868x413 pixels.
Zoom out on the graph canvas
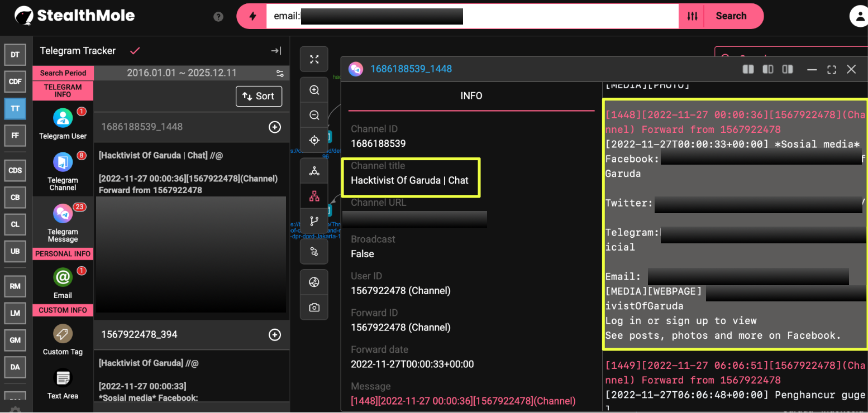click(314, 115)
